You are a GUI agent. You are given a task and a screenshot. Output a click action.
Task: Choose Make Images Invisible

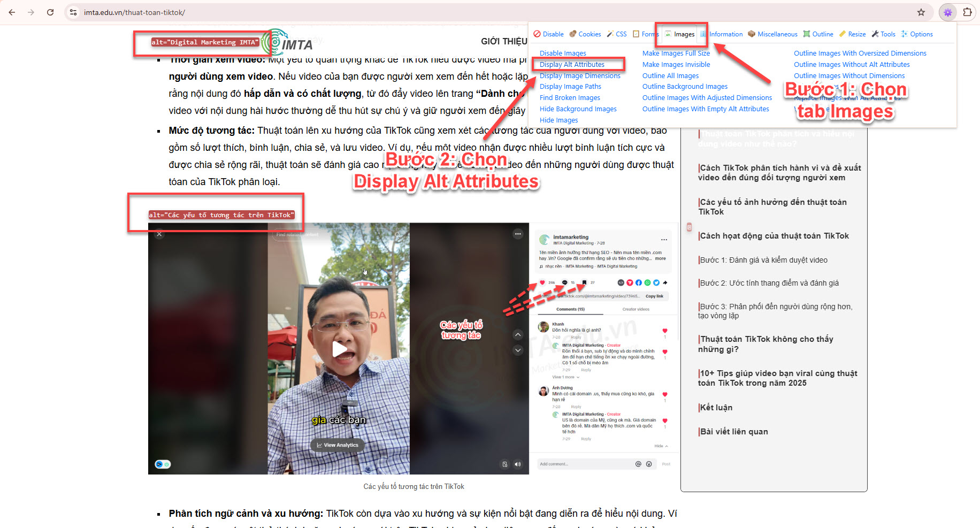[x=676, y=65]
